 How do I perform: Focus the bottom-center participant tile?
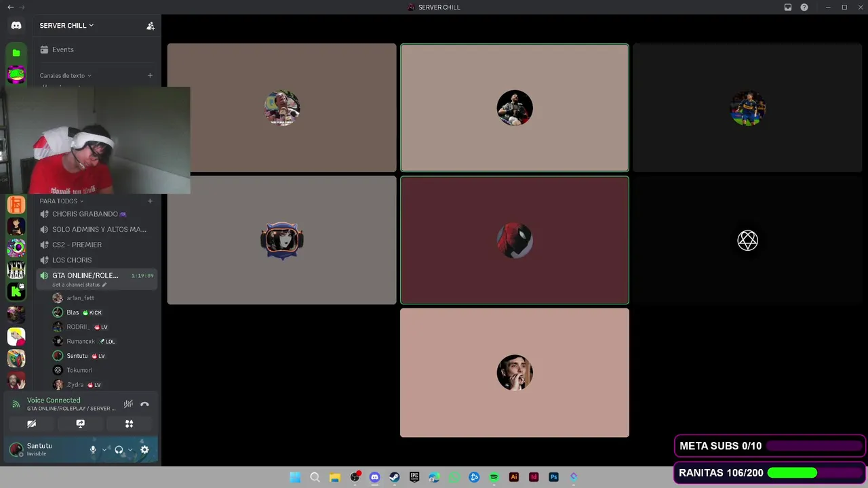tap(515, 373)
